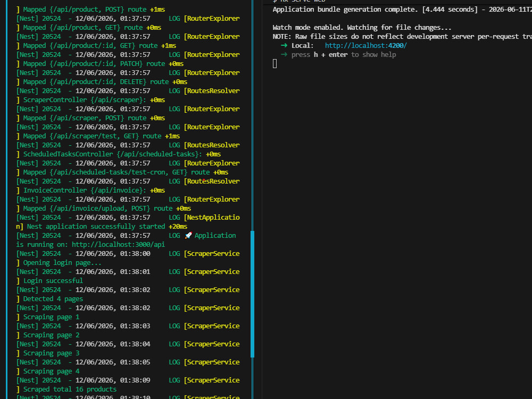Click 'Application bundle generation complete.' line

345,10
